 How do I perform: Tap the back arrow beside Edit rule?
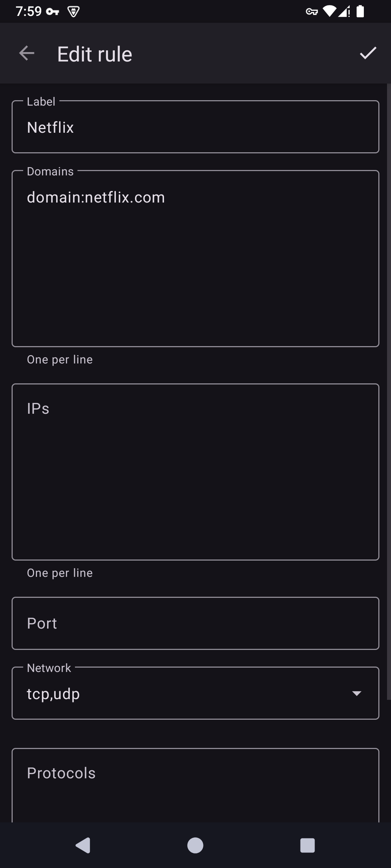(26, 54)
